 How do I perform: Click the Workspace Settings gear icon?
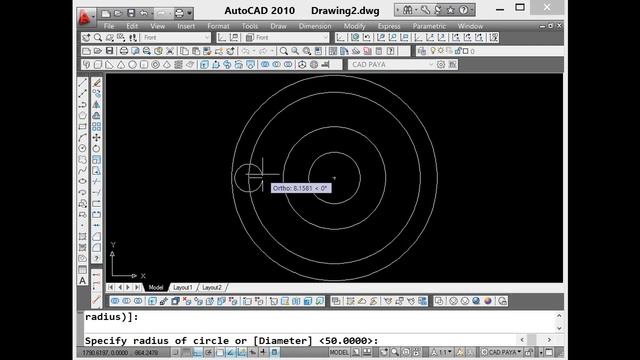click(441, 64)
